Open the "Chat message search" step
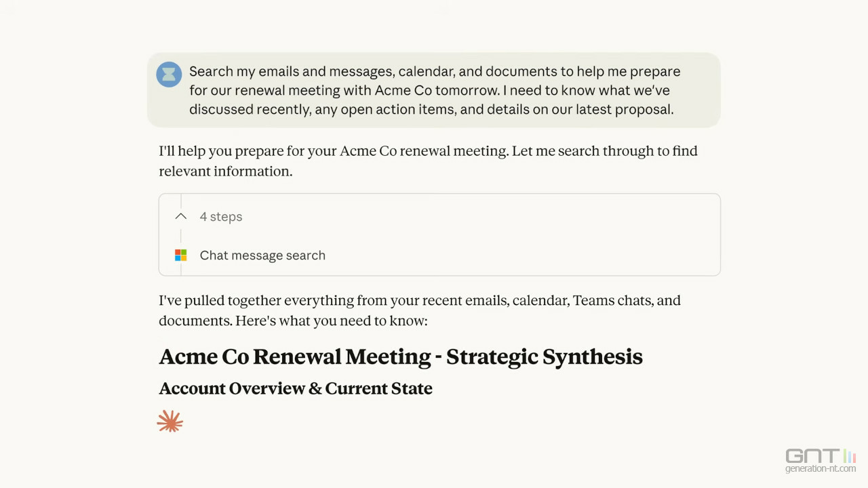The image size is (868, 488). point(262,256)
